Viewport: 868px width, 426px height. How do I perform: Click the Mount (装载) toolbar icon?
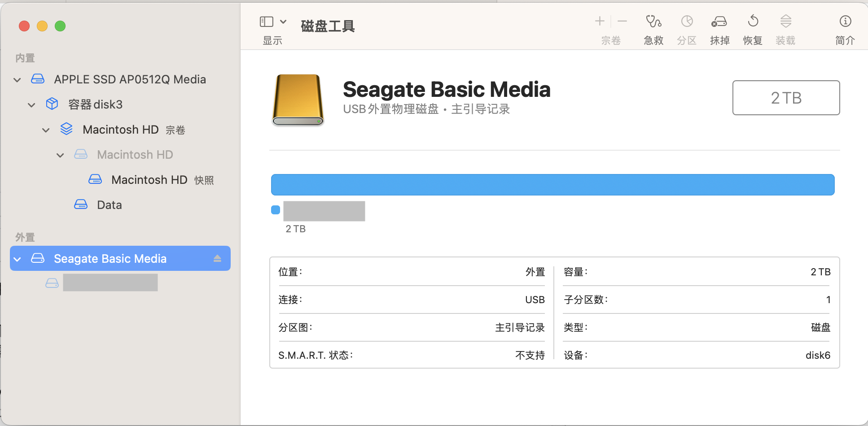[x=785, y=22]
